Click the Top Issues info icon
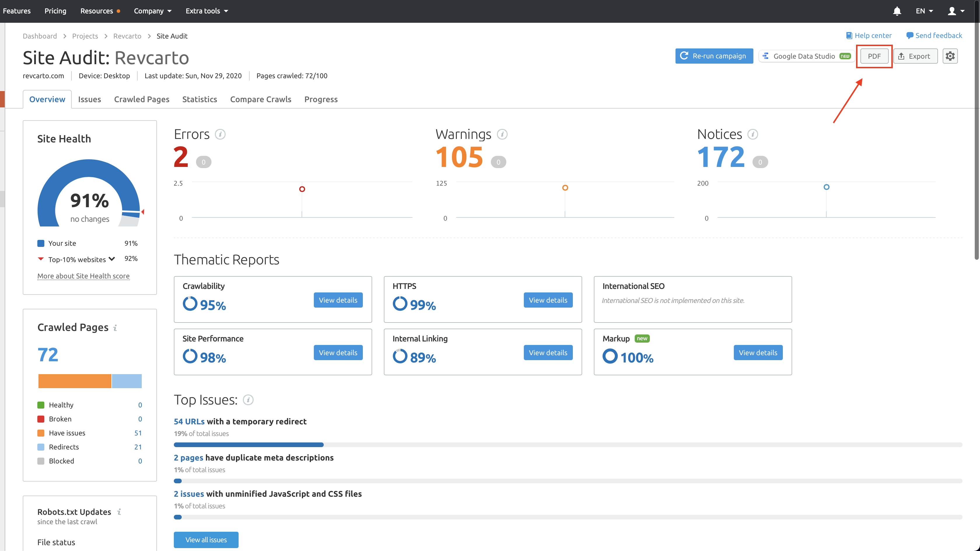Viewport: 980px width, 551px height. click(x=248, y=400)
